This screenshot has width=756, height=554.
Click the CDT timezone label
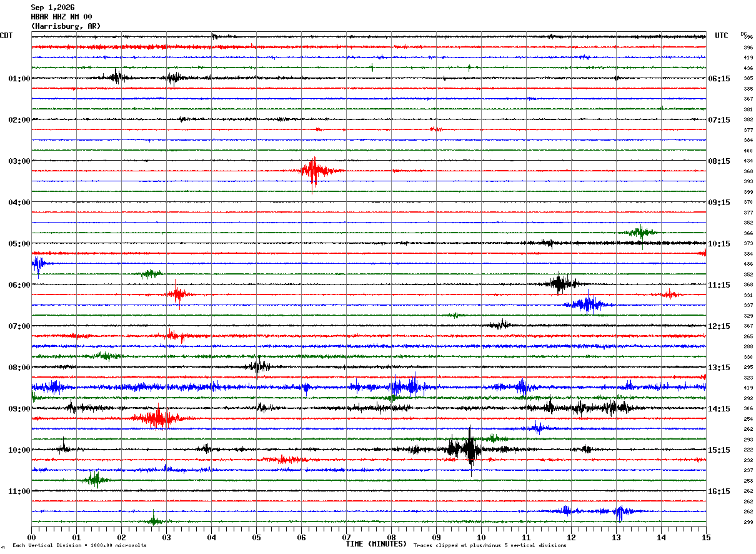[x=7, y=36]
